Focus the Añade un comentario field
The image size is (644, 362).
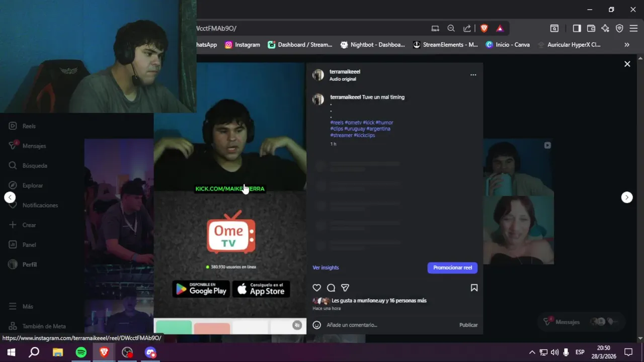[x=390, y=325]
